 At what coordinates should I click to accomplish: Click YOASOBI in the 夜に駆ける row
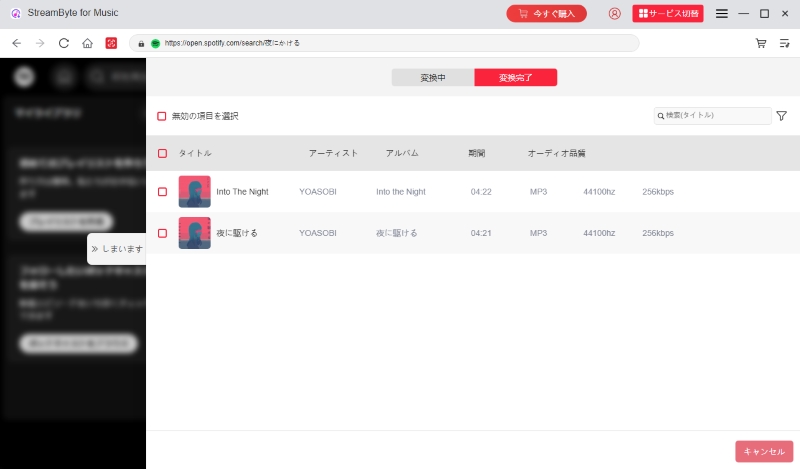point(317,233)
